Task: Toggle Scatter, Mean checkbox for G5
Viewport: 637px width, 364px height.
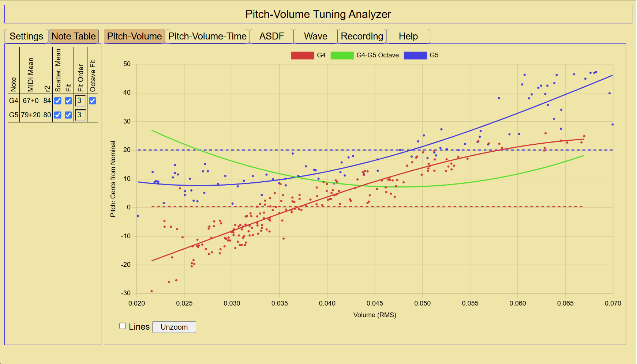Action: pyautogui.click(x=58, y=115)
